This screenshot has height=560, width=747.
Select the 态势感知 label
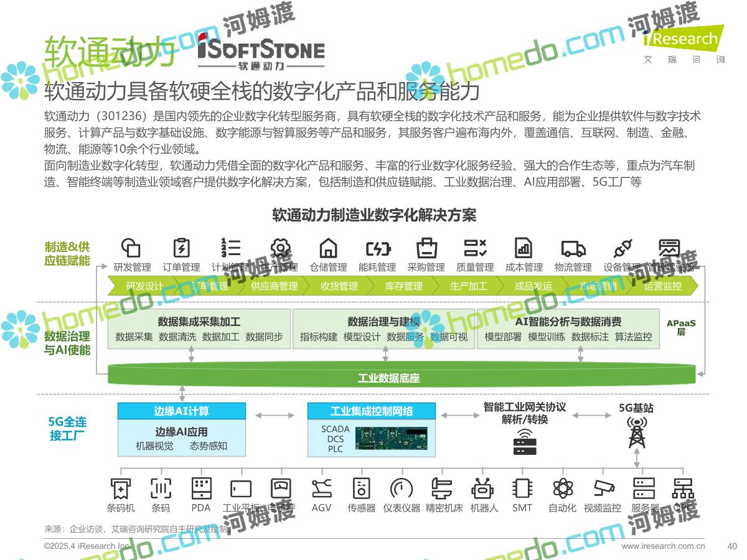pyautogui.click(x=209, y=446)
